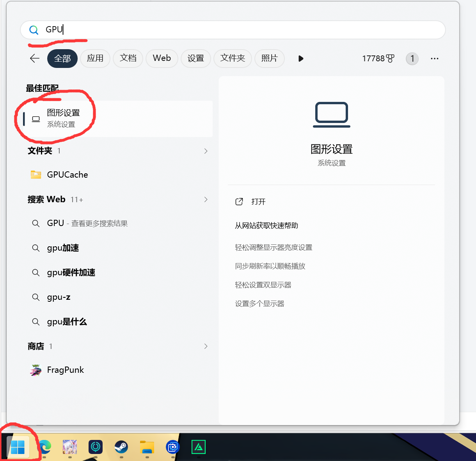Click magnifier icon next to gpu硬件加速
This screenshot has width=476, height=461.
pos(36,272)
